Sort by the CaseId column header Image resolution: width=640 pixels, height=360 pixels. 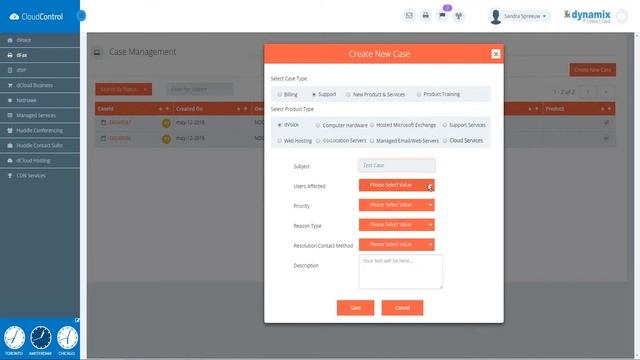(105, 109)
